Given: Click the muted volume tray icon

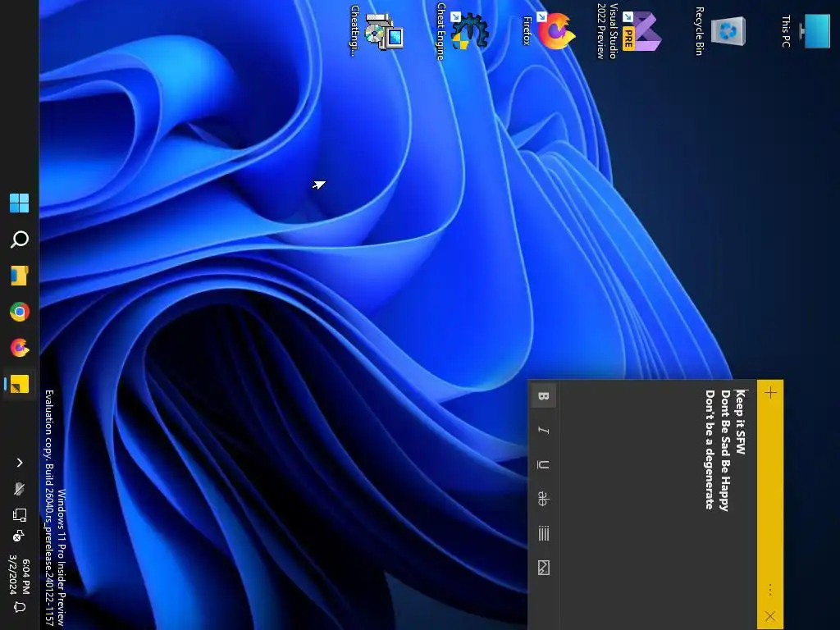Looking at the screenshot, I should pos(18,535).
